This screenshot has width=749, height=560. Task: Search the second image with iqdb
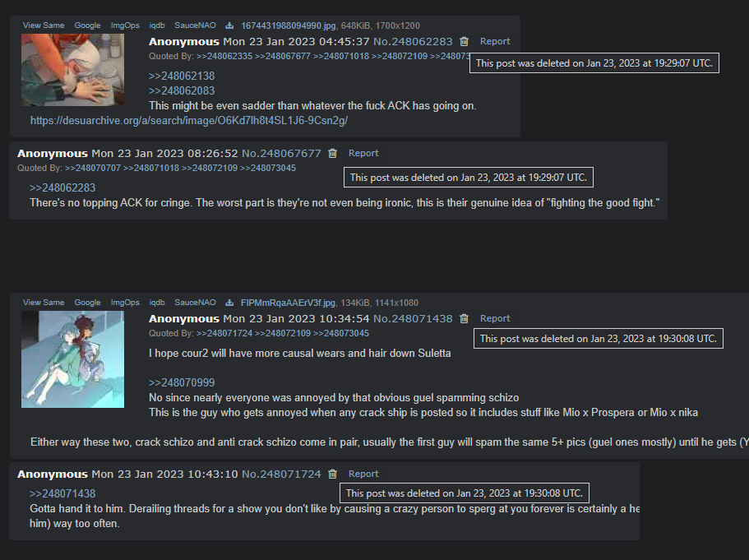click(x=157, y=303)
